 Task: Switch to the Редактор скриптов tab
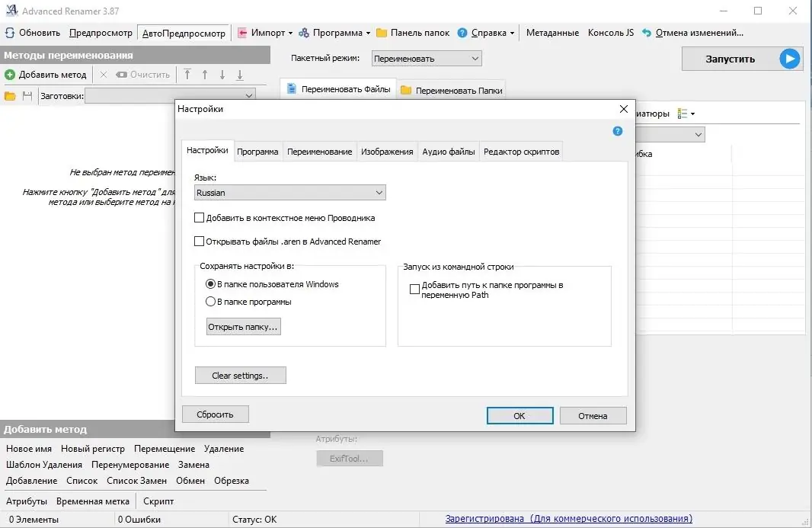tap(522, 150)
